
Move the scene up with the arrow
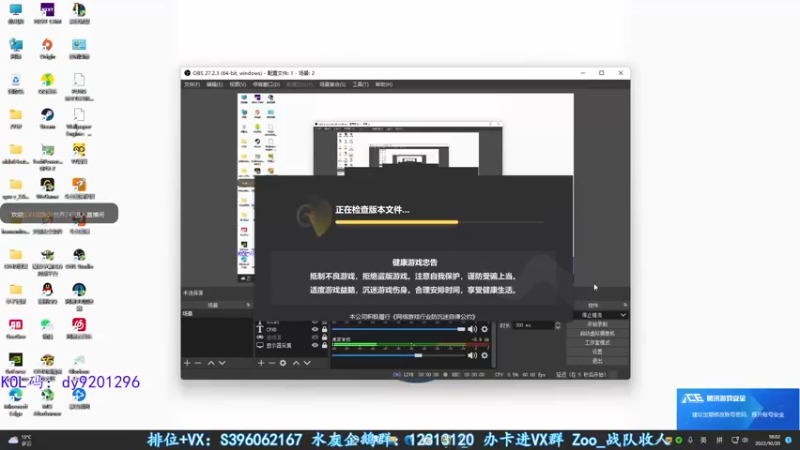point(211,363)
